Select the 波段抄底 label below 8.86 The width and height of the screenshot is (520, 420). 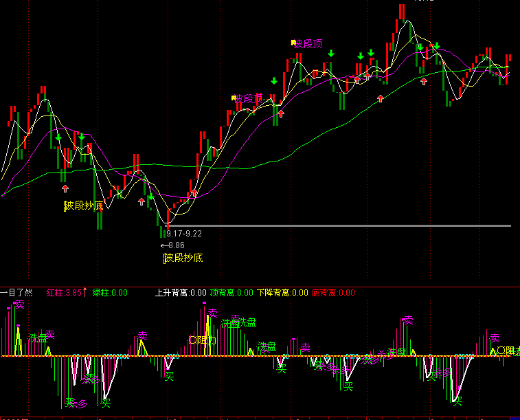pyautogui.click(x=183, y=258)
